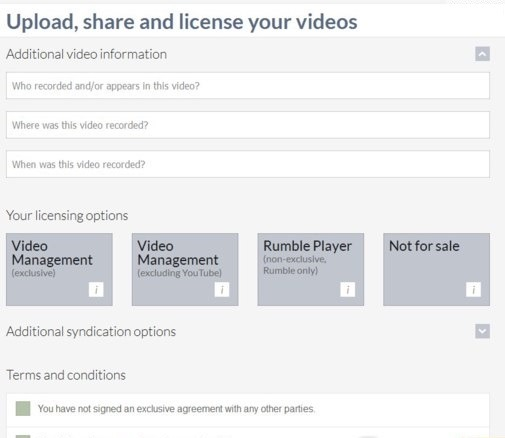Screen dimensions: 505x438
Task: Choose Rumble Player non-exclusive license
Action: point(311,269)
